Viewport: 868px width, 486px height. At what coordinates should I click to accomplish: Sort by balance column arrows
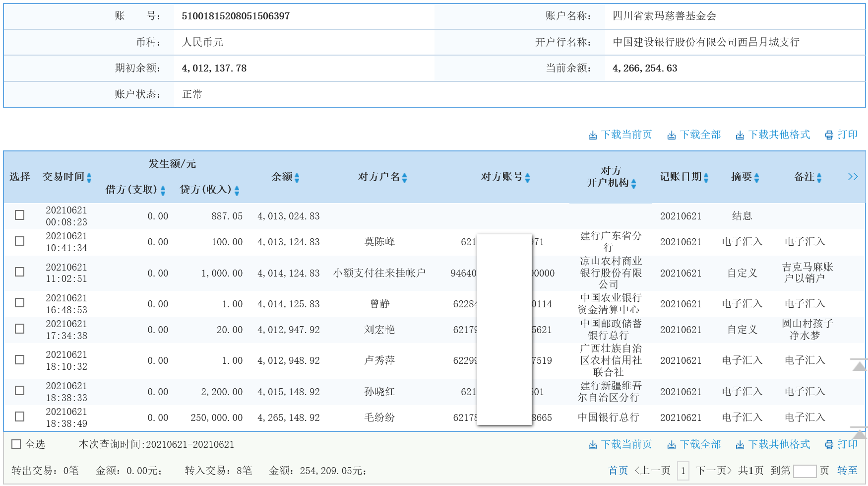click(297, 177)
